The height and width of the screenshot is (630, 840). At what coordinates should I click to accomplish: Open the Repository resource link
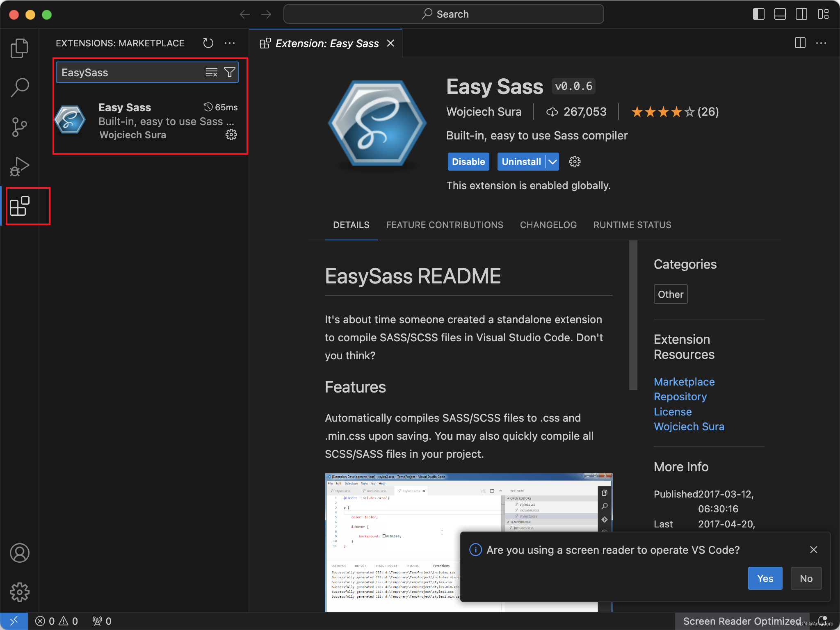[680, 397]
